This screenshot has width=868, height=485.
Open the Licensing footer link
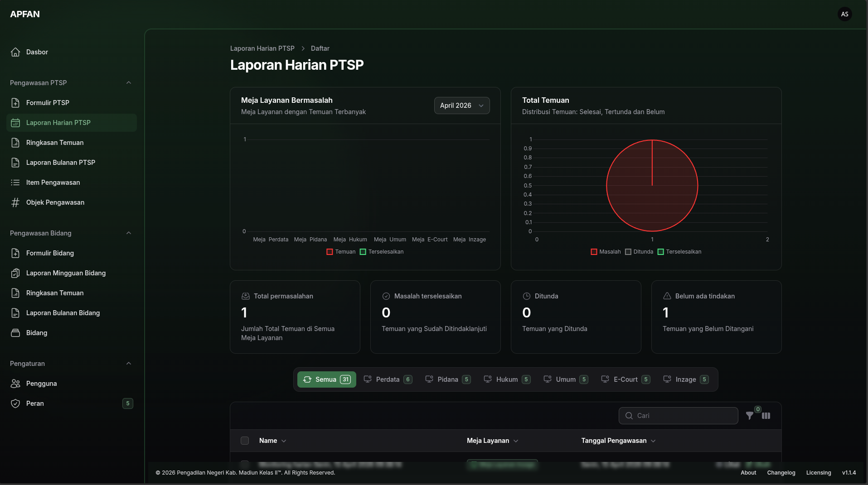pyautogui.click(x=819, y=473)
